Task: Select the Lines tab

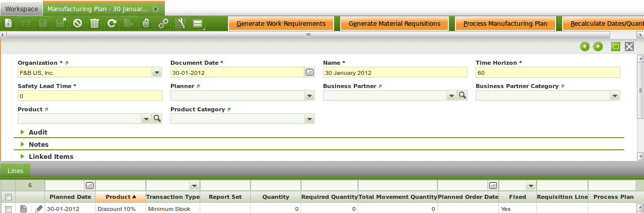Action: [x=15, y=171]
